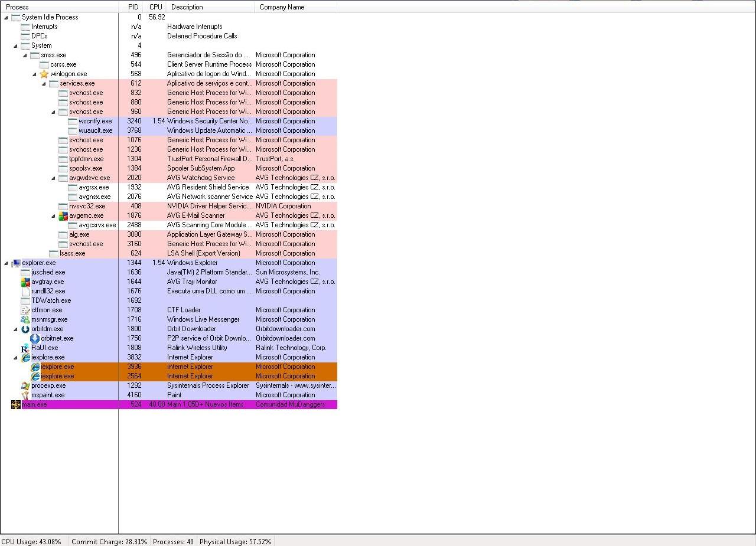
Task: Click the msnmsgr.exe Messenger icon
Action: pyautogui.click(x=25, y=319)
